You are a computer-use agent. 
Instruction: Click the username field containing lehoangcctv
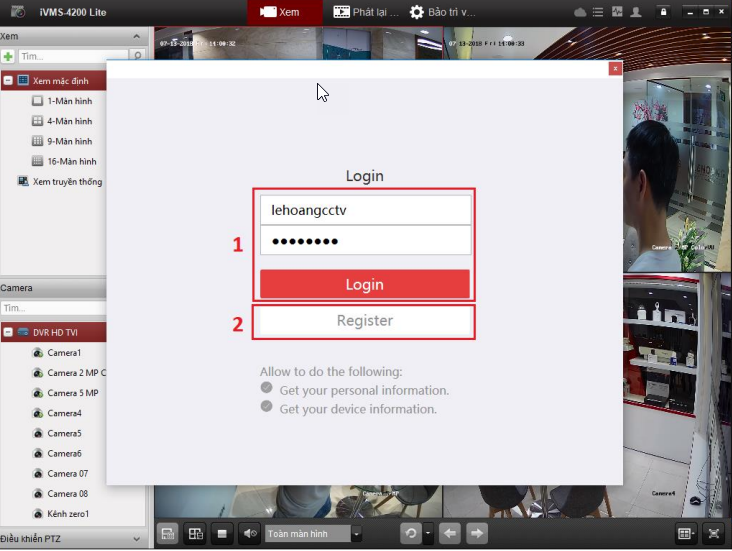pos(364,210)
